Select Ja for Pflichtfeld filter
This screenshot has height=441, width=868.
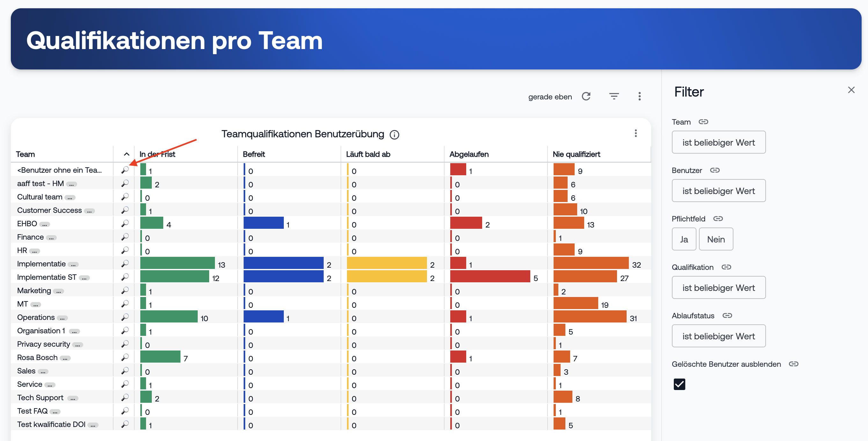683,239
